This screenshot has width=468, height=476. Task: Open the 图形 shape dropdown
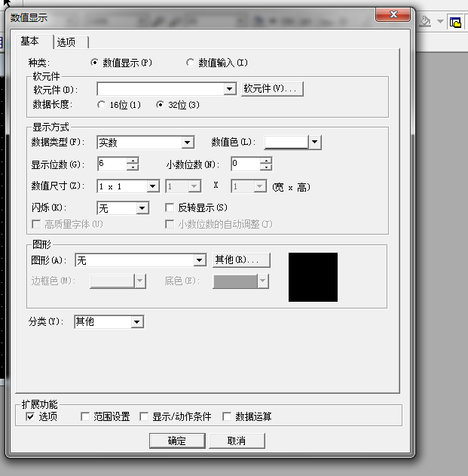click(x=200, y=260)
